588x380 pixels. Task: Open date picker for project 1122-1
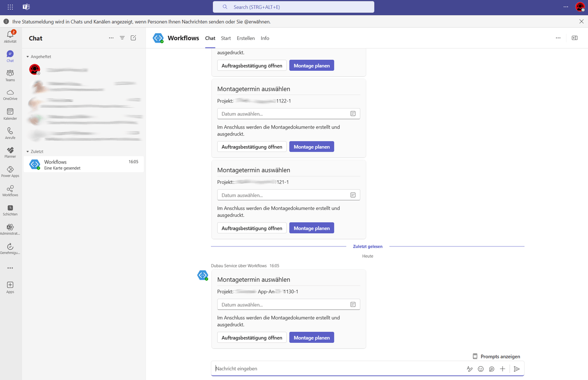tap(353, 113)
